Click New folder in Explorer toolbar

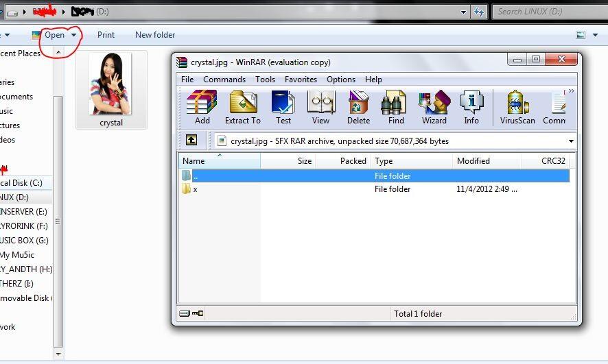[x=155, y=35]
